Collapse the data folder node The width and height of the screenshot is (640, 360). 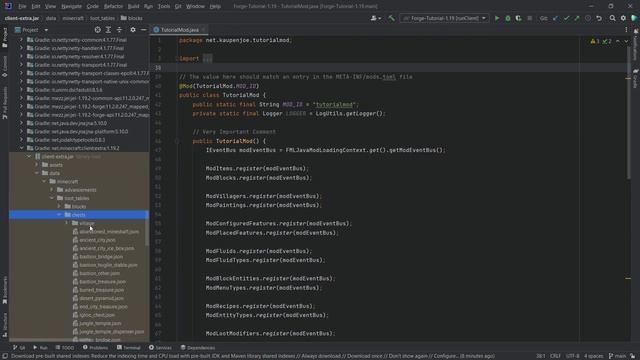click(x=37, y=173)
